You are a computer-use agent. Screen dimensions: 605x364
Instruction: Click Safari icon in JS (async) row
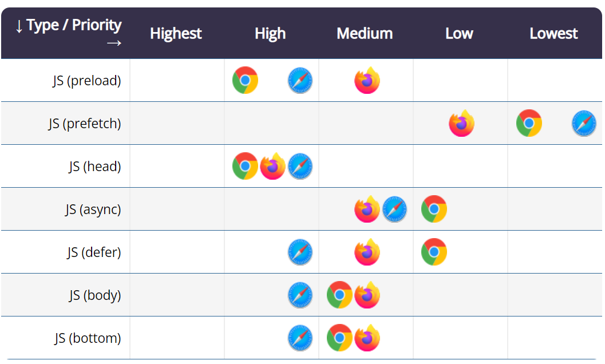(x=394, y=209)
